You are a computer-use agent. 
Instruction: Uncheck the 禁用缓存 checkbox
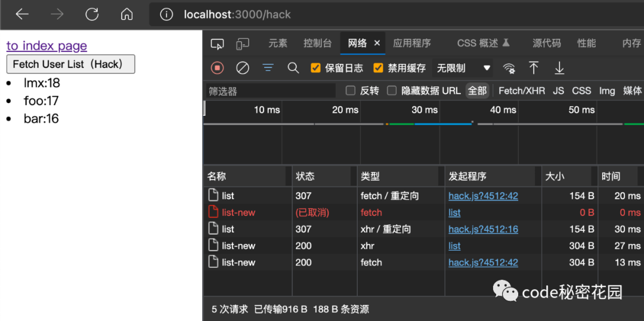tap(378, 68)
